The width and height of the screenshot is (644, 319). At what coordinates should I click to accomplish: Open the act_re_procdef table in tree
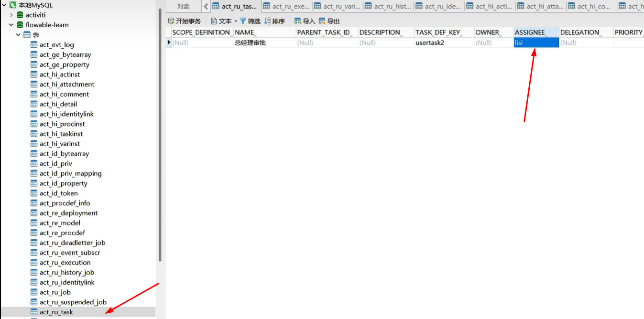62,233
